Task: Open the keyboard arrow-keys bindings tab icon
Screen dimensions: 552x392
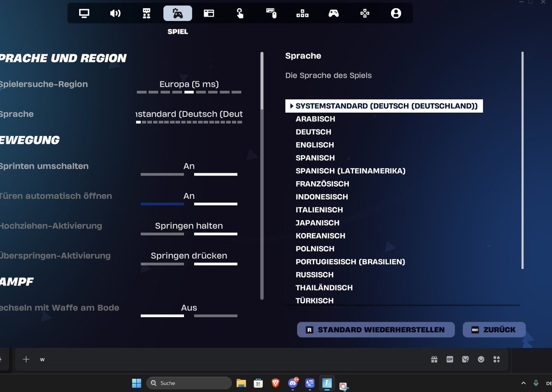Action: tap(302, 13)
